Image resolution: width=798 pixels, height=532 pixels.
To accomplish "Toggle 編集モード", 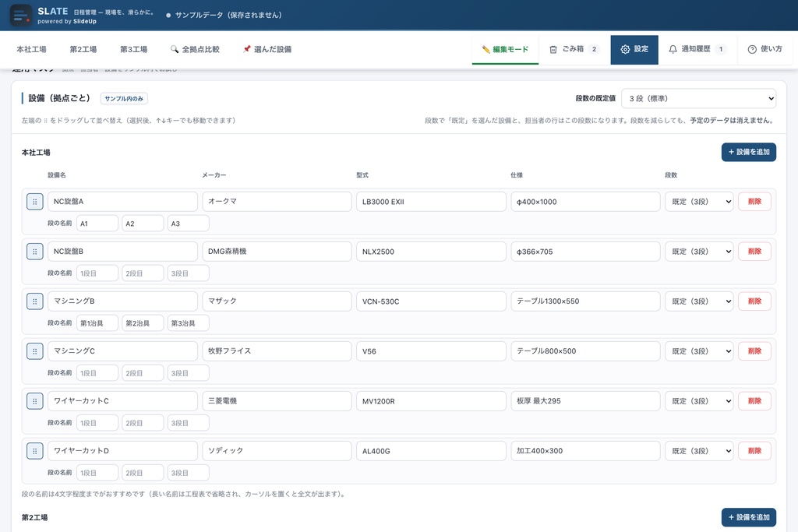I will (x=505, y=49).
